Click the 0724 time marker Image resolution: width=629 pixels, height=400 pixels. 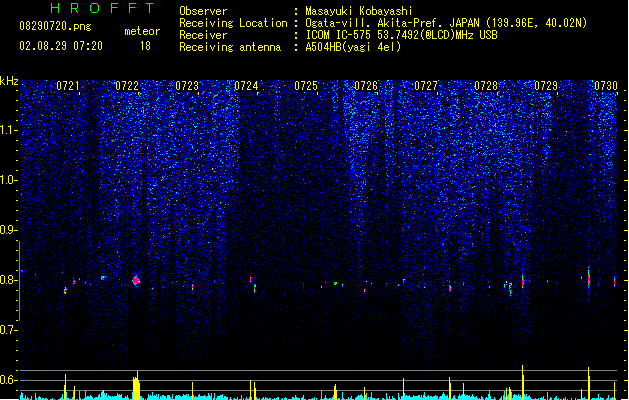pos(246,86)
